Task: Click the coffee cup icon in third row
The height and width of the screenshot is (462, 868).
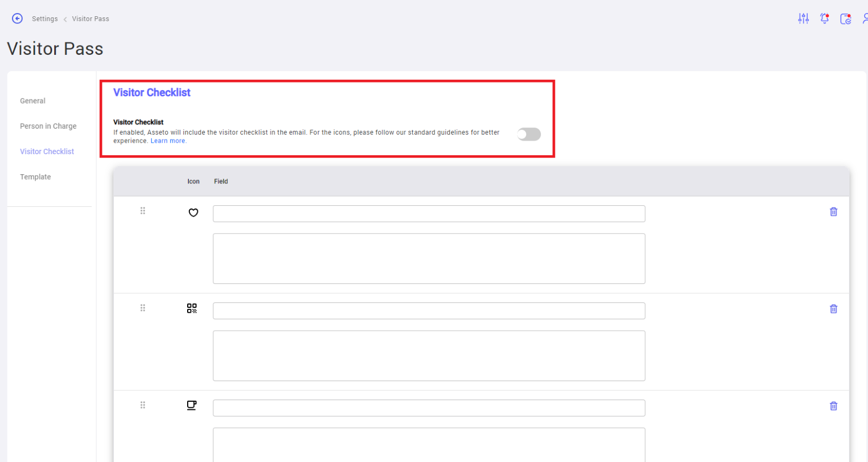Action: pyautogui.click(x=192, y=406)
